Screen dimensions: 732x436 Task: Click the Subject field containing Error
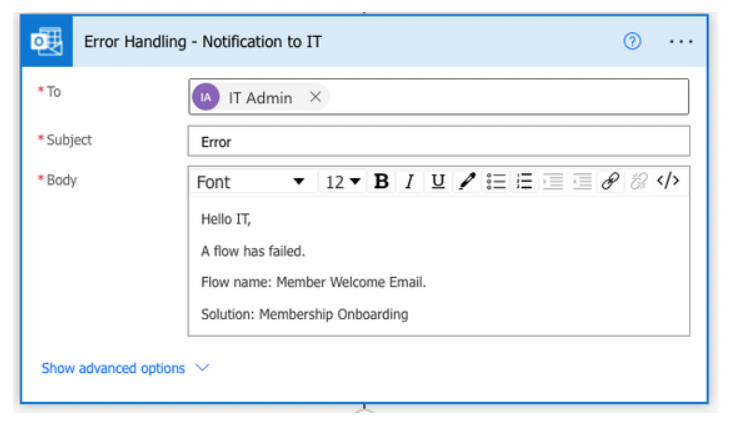coord(439,141)
